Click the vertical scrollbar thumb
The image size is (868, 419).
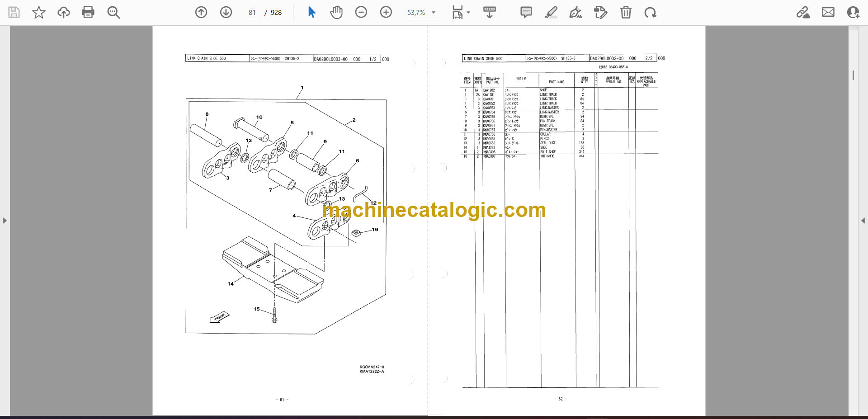click(853, 75)
